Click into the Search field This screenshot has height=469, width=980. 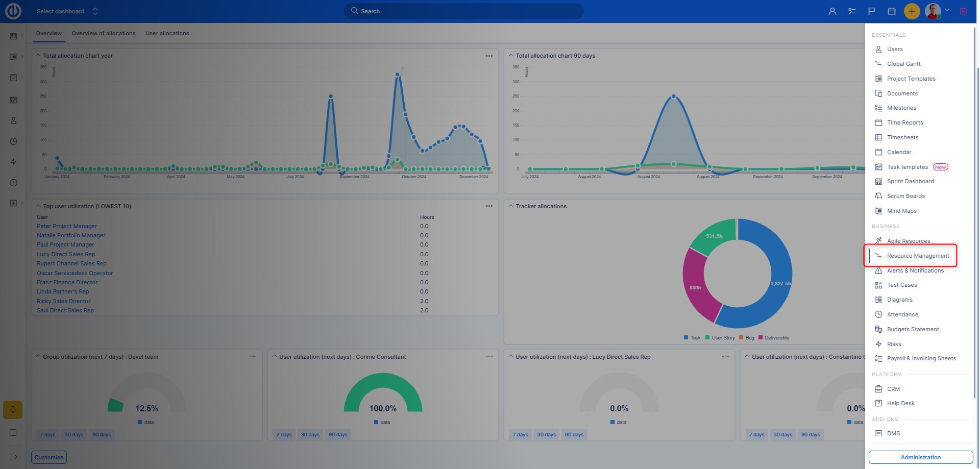[463, 11]
